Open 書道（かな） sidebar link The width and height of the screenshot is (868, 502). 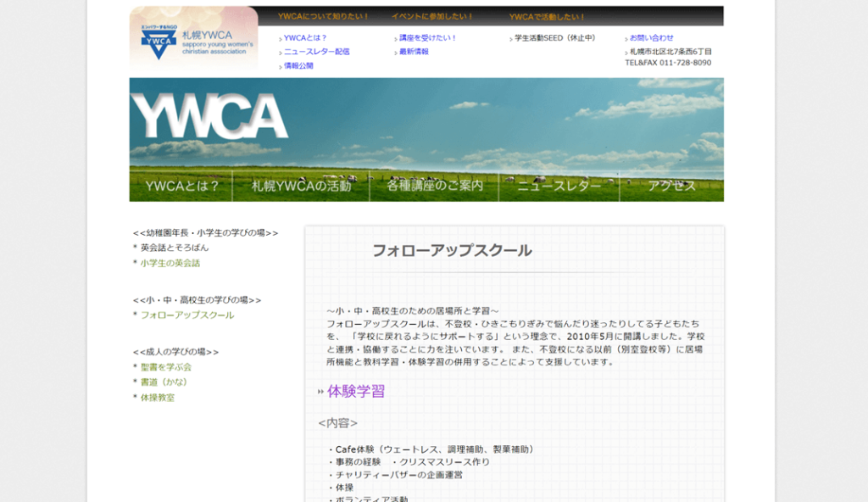(164, 382)
